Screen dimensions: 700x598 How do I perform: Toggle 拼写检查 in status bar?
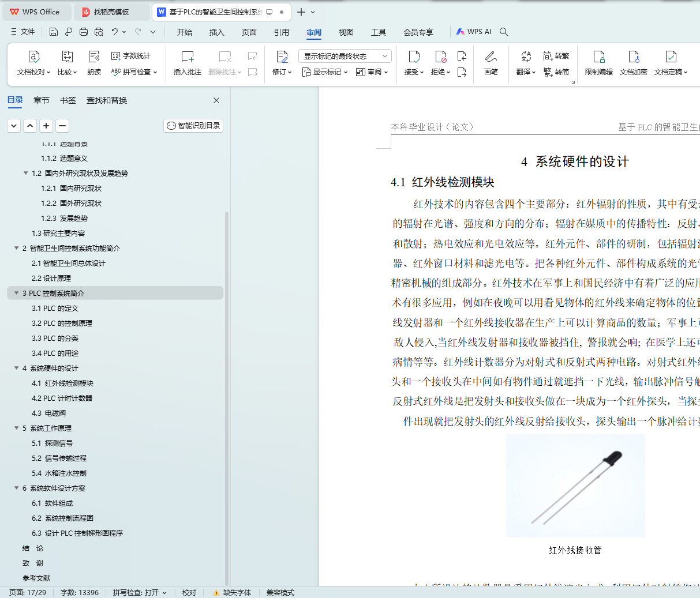pos(140,593)
